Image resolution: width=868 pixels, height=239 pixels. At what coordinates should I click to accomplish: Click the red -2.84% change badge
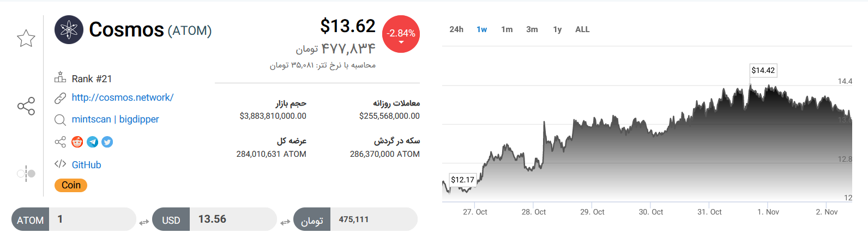click(401, 34)
